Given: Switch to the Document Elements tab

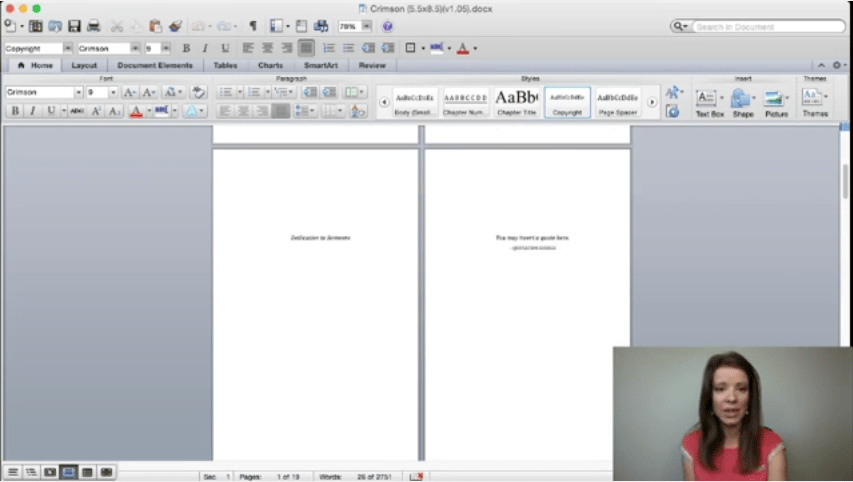Looking at the screenshot, I should (x=154, y=65).
